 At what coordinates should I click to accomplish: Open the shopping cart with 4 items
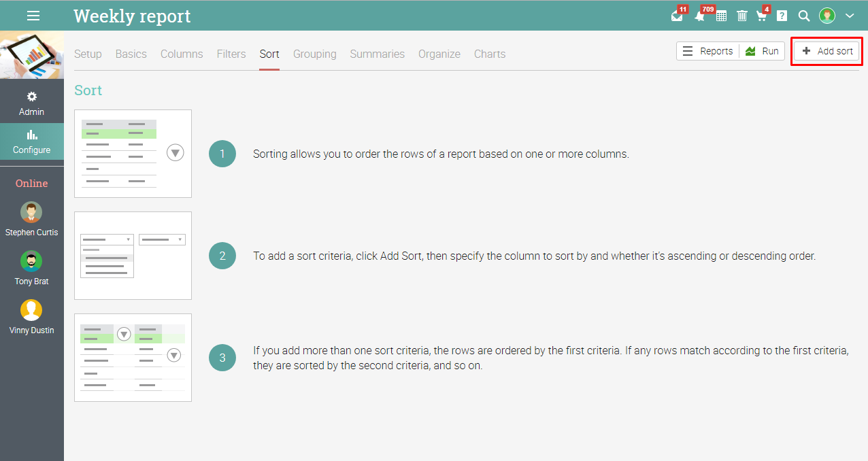763,15
